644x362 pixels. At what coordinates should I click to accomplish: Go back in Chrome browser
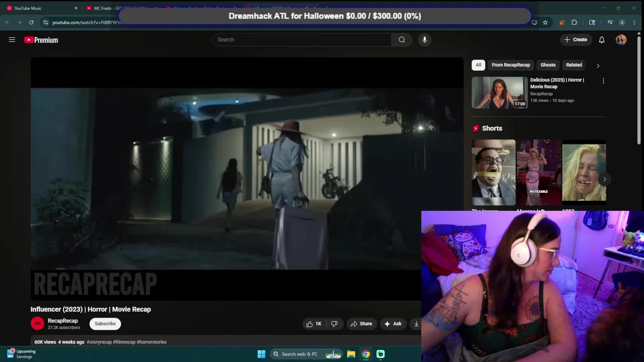coord(7,22)
